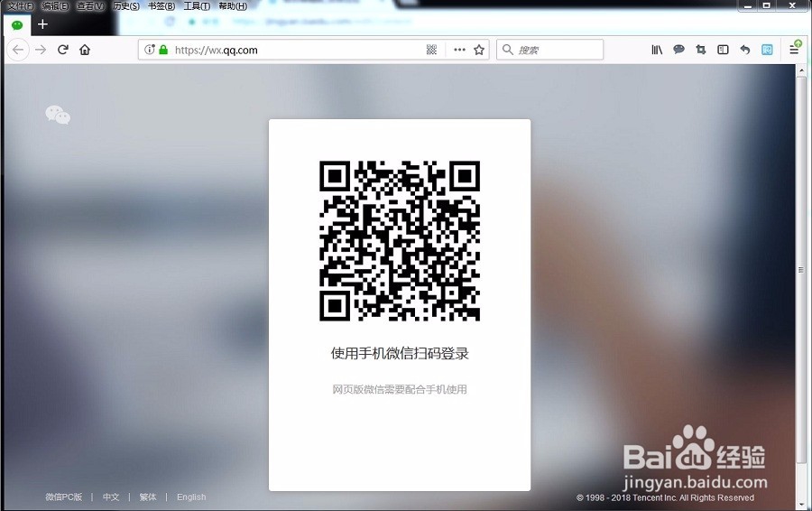Viewport: 812px width, 511px height.
Task: Open the 查看(V) menu
Action: tap(90, 6)
